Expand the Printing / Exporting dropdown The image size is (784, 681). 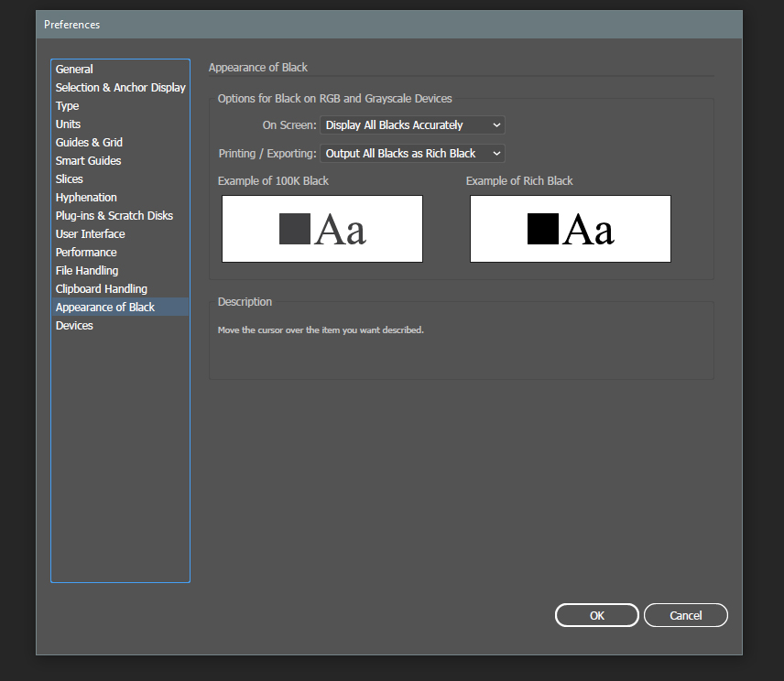coord(412,154)
